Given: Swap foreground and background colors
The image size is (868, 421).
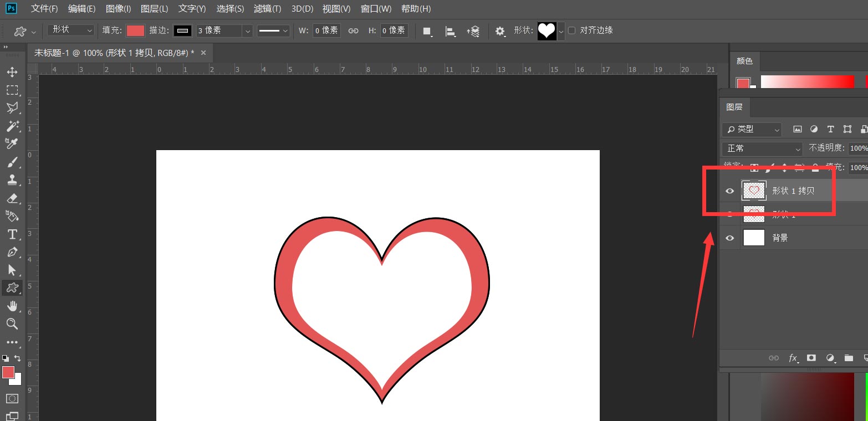Looking at the screenshot, I should click(18, 358).
